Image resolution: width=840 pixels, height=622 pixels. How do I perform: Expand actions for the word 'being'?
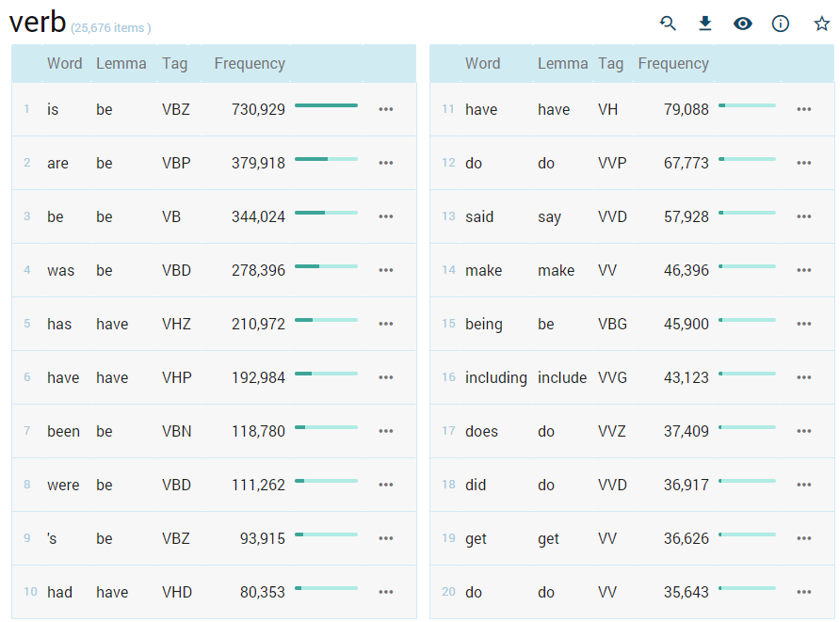[x=804, y=324]
